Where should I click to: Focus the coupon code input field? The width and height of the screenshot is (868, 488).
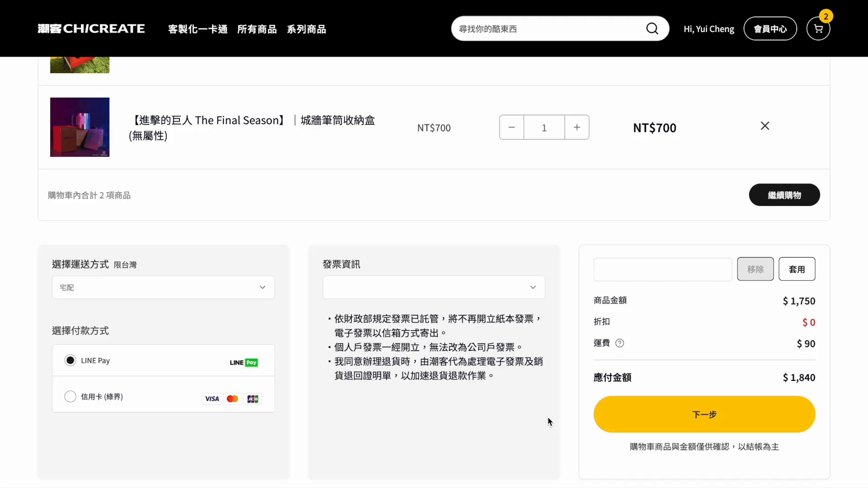pos(662,269)
